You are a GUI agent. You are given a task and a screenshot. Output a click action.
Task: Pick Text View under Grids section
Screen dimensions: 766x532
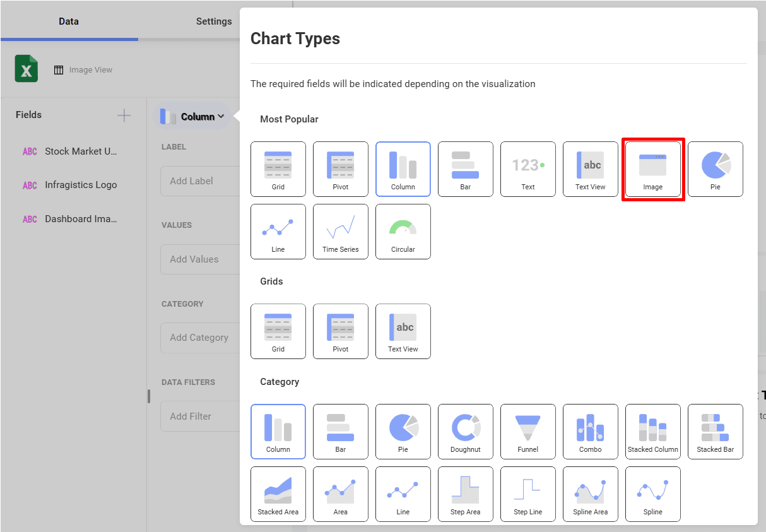click(403, 331)
